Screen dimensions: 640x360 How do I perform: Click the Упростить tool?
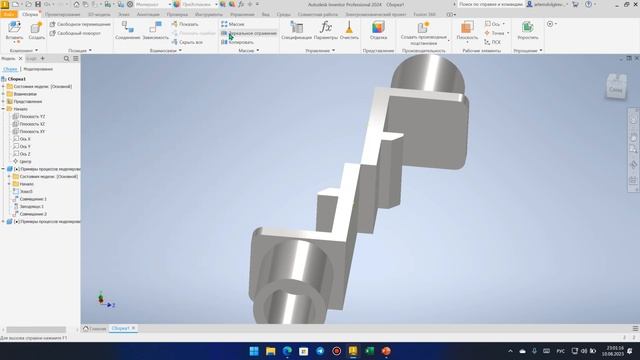coord(528,31)
